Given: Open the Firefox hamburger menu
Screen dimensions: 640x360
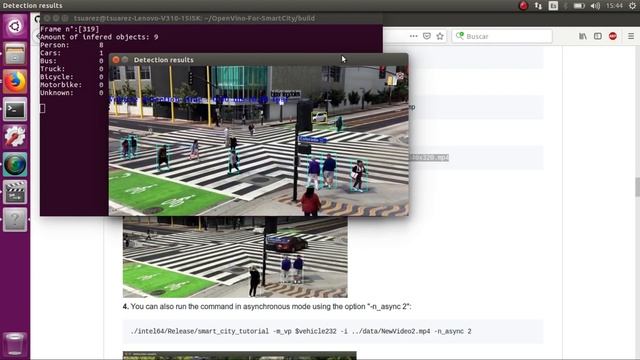Looking at the screenshot, I should (x=631, y=36).
